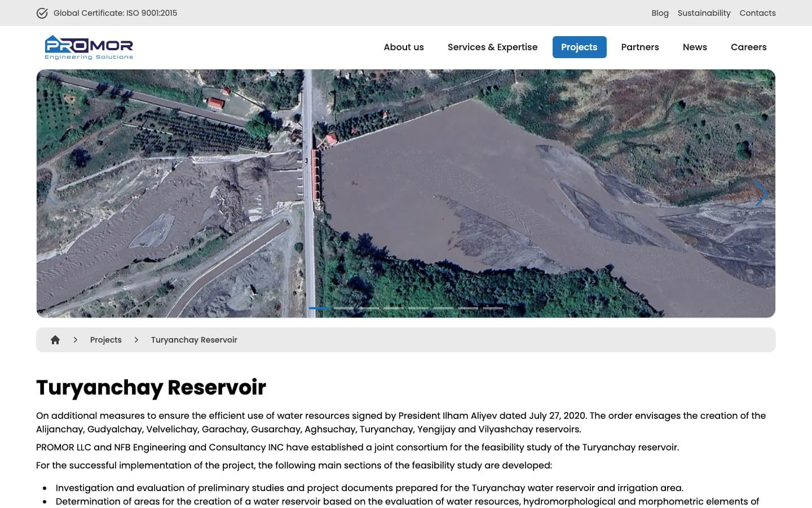Click the 'Global Certificate: ISO 9001:2015' text
812x508 pixels.
115,13
